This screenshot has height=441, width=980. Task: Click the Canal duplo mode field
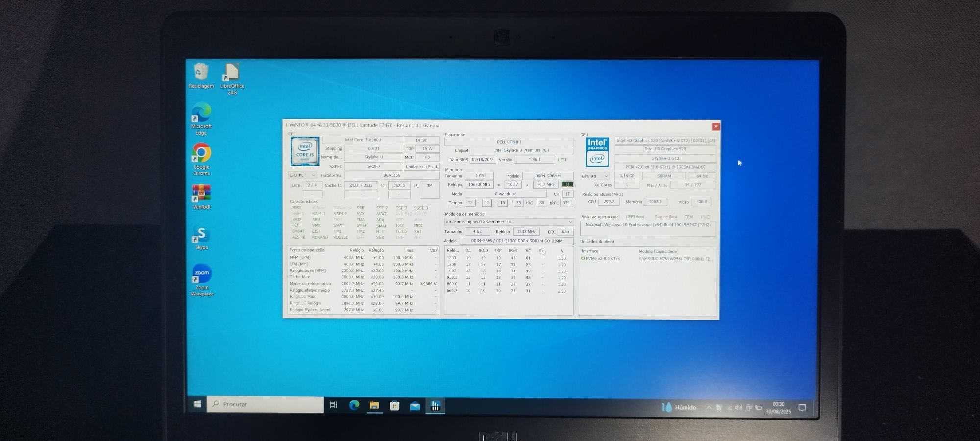pyautogui.click(x=505, y=194)
